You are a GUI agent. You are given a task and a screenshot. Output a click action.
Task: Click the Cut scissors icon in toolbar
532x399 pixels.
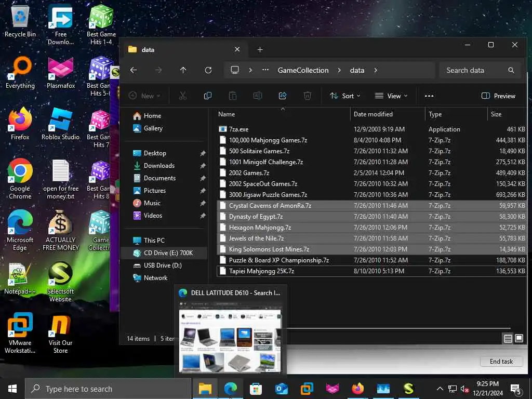click(x=183, y=96)
